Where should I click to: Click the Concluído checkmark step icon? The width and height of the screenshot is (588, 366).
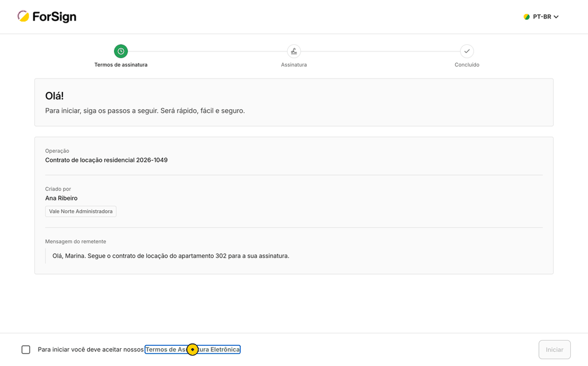pyautogui.click(x=467, y=51)
